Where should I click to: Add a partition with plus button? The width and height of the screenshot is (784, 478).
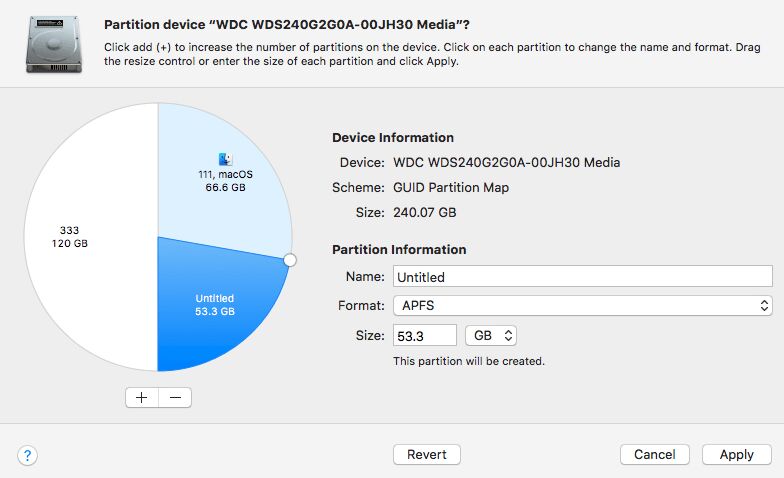[x=141, y=397]
